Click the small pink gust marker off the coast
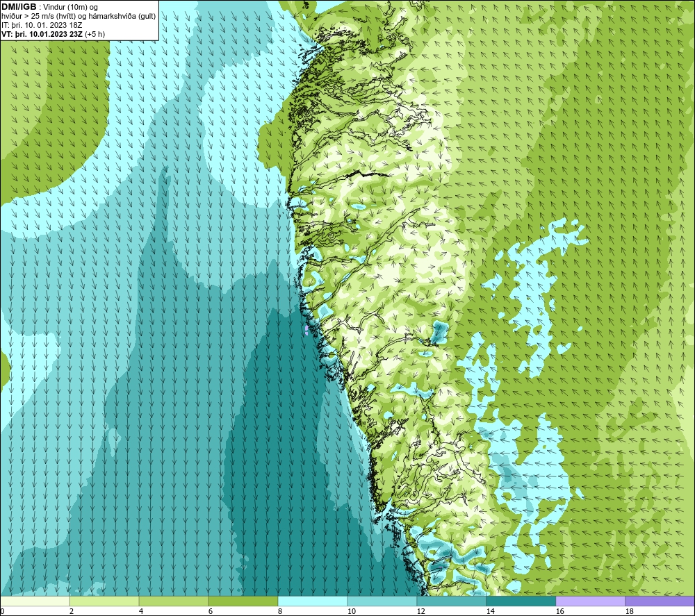The width and height of the screenshot is (695, 616). coord(306,330)
